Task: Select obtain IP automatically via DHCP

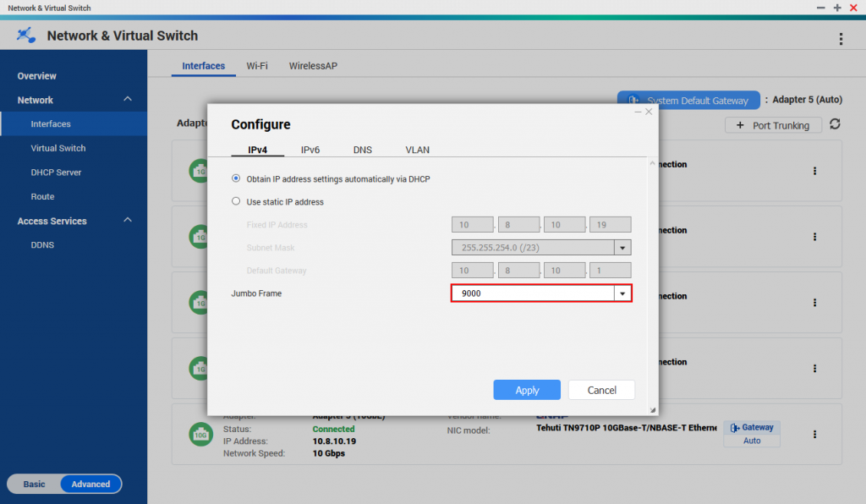Action: (x=236, y=179)
